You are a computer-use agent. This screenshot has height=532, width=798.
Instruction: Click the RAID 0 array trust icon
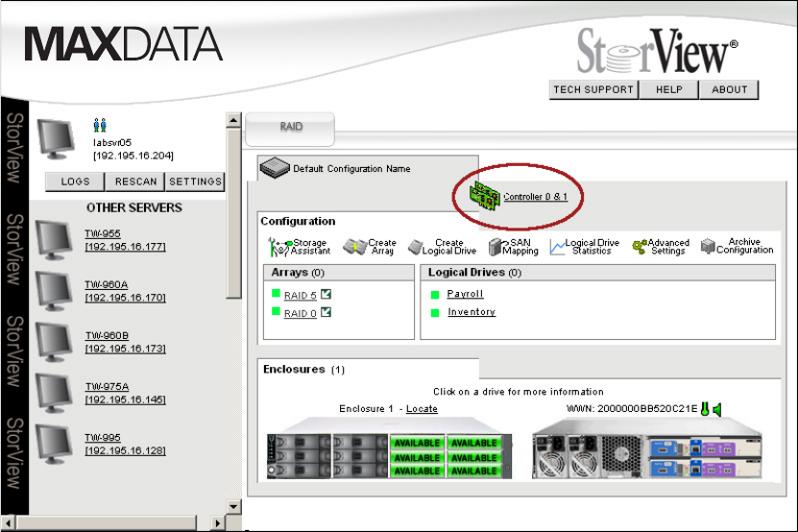pos(326,312)
